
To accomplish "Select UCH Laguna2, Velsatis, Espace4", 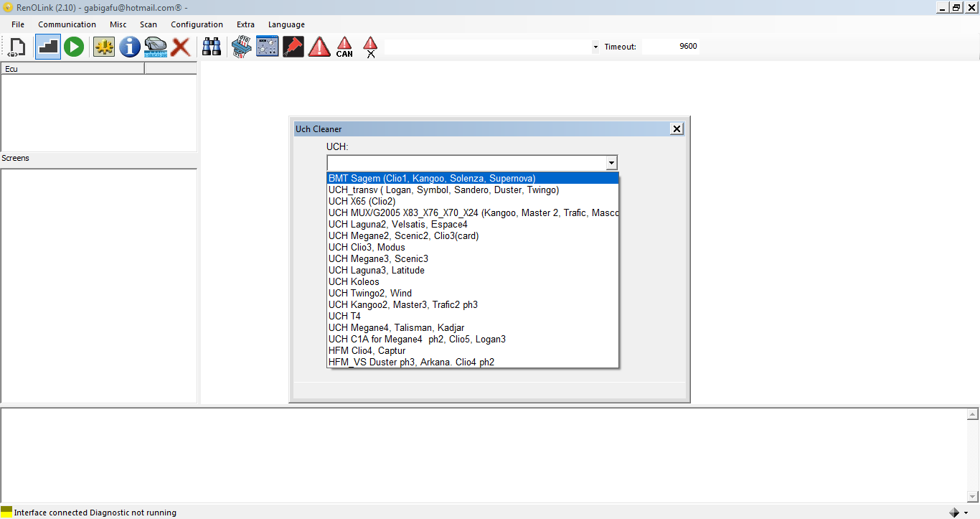I will (473, 224).
